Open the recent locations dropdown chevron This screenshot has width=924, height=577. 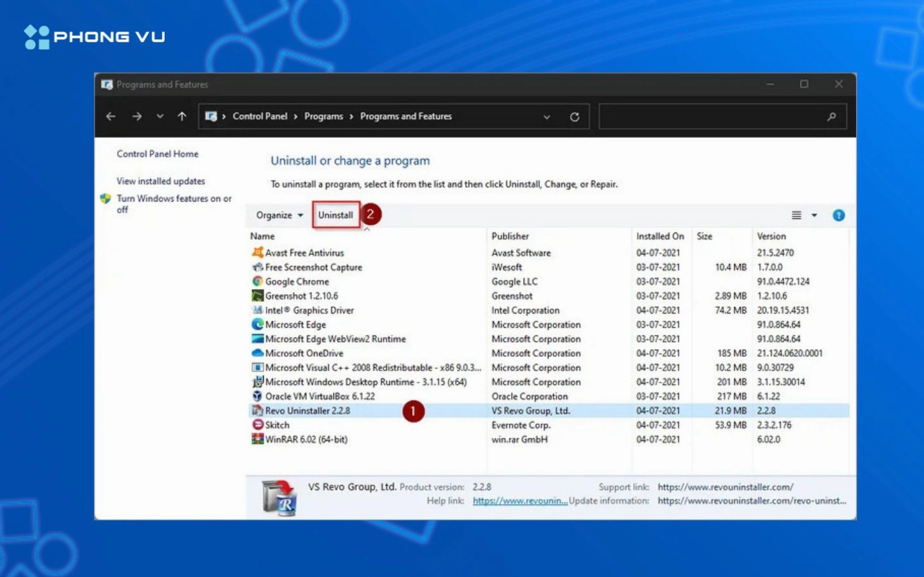point(160,117)
